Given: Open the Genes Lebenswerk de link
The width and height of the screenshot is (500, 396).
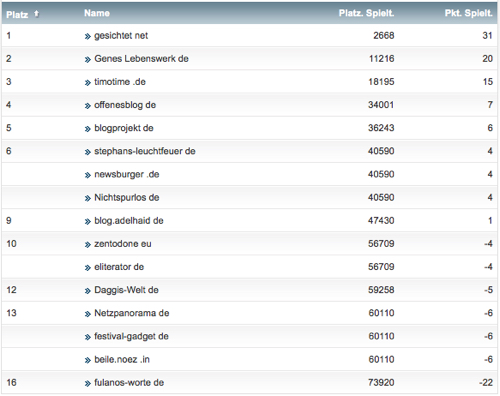Looking at the screenshot, I should [141, 59].
